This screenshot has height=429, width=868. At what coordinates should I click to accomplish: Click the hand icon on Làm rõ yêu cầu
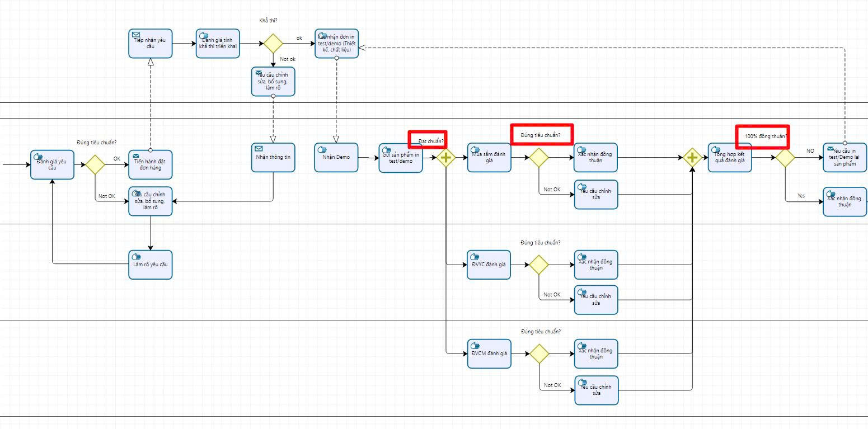[136, 256]
